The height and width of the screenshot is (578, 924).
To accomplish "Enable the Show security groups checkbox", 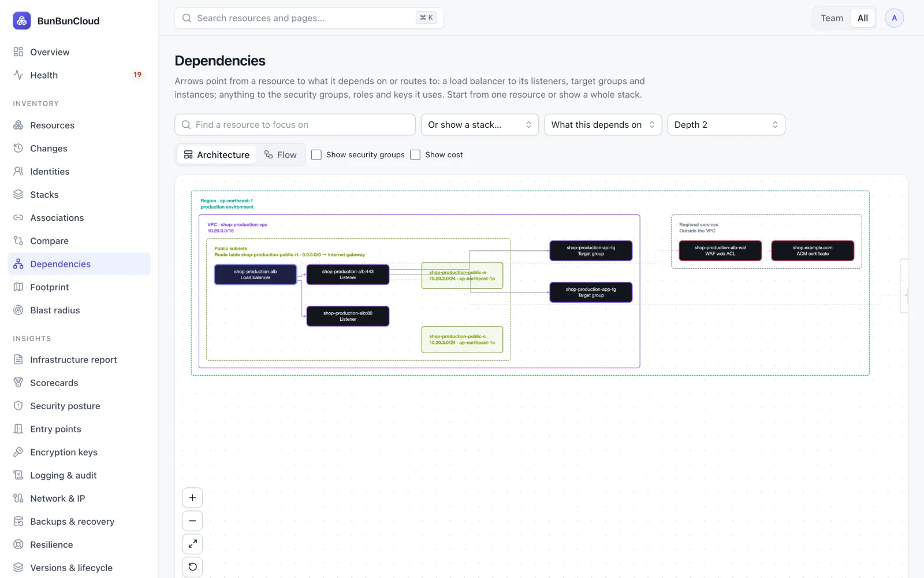I will point(316,155).
